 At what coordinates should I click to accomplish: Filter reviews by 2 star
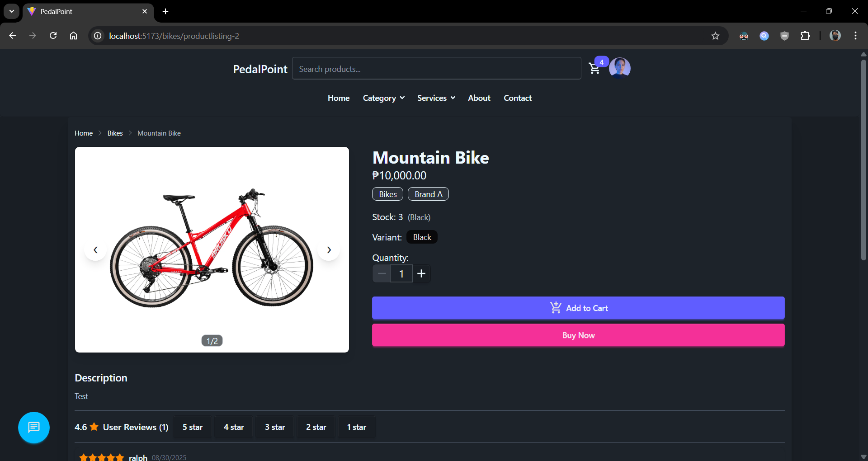(x=316, y=427)
